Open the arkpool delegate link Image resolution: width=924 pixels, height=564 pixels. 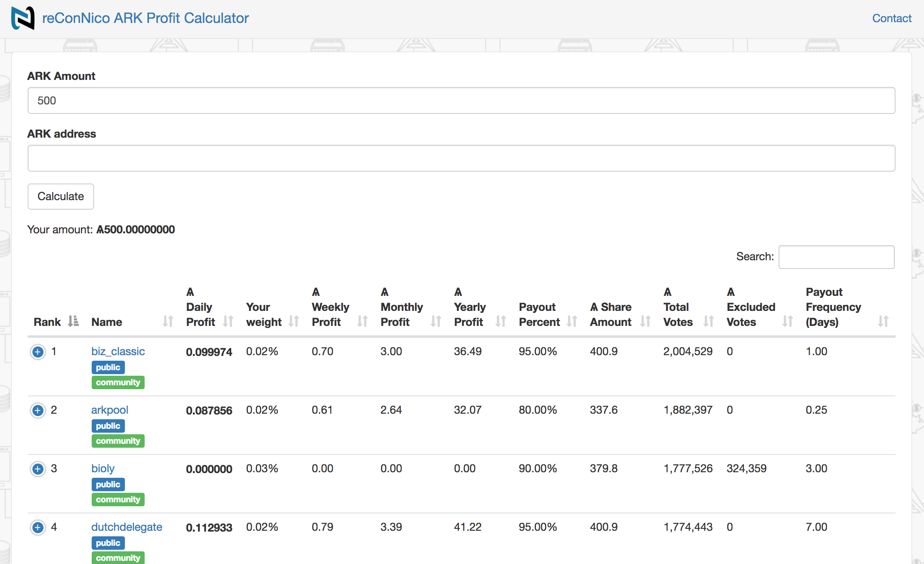pos(109,410)
